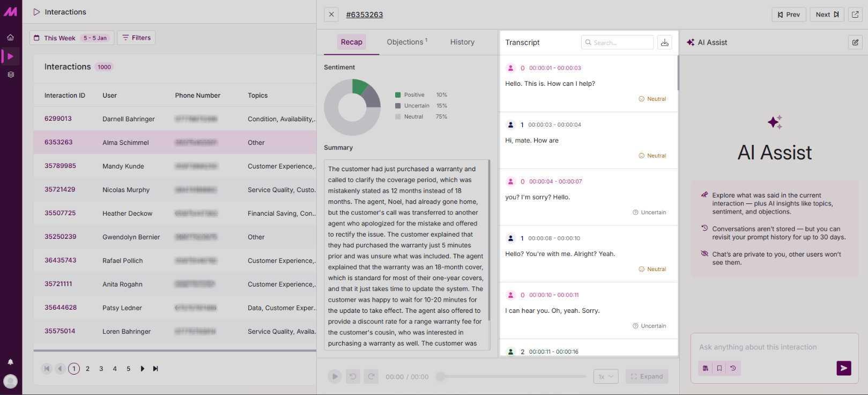The image size is (868, 395).
Task: Play the interaction audio
Action: [335, 377]
